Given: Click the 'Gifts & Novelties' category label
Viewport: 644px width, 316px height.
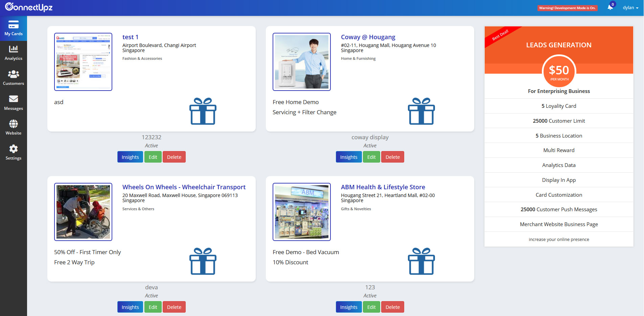Looking at the screenshot, I should [x=356, y=209].
